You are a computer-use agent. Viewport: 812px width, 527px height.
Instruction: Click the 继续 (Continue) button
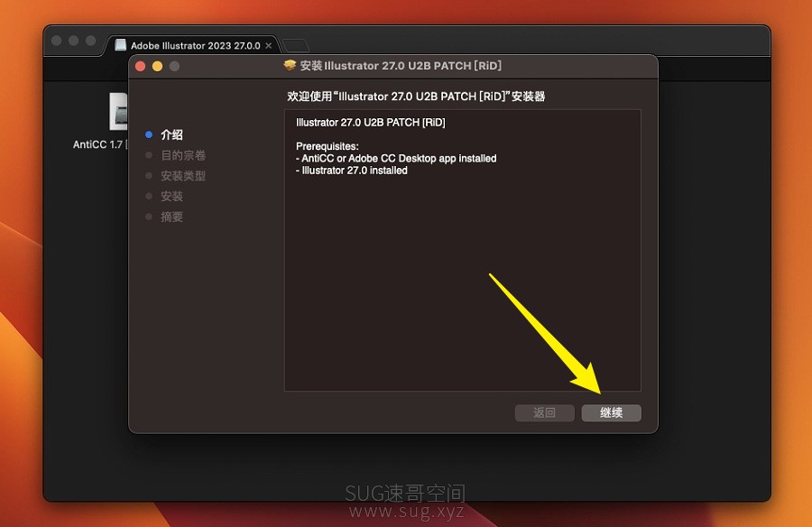point(611,412)
